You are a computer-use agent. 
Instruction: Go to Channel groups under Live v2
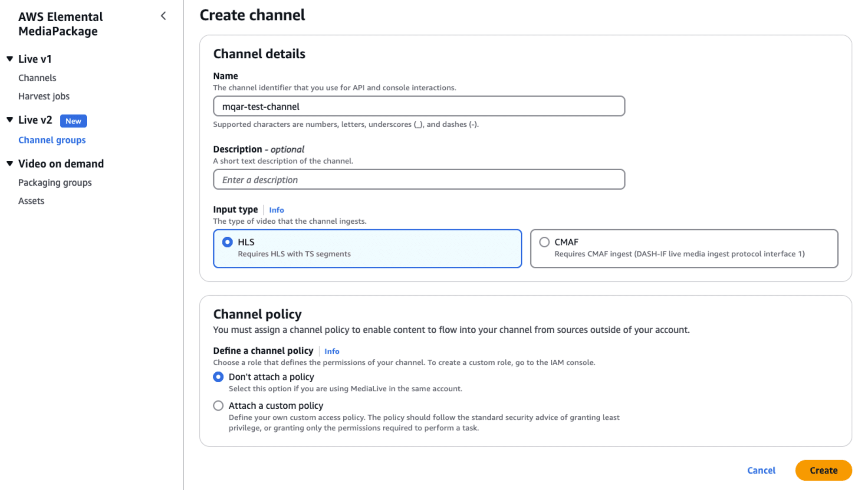point(52,140)
